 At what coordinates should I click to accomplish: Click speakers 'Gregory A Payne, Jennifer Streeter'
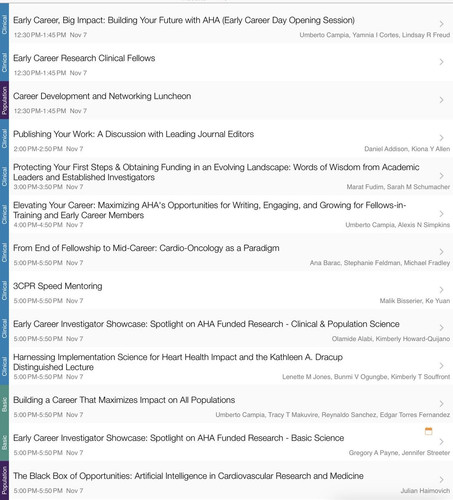click(x=399, y=453)
